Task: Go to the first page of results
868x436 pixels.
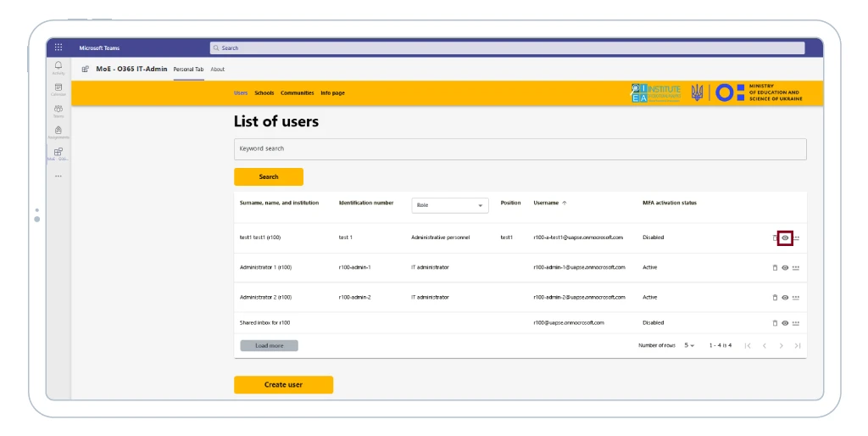Action: coord(748,346)
